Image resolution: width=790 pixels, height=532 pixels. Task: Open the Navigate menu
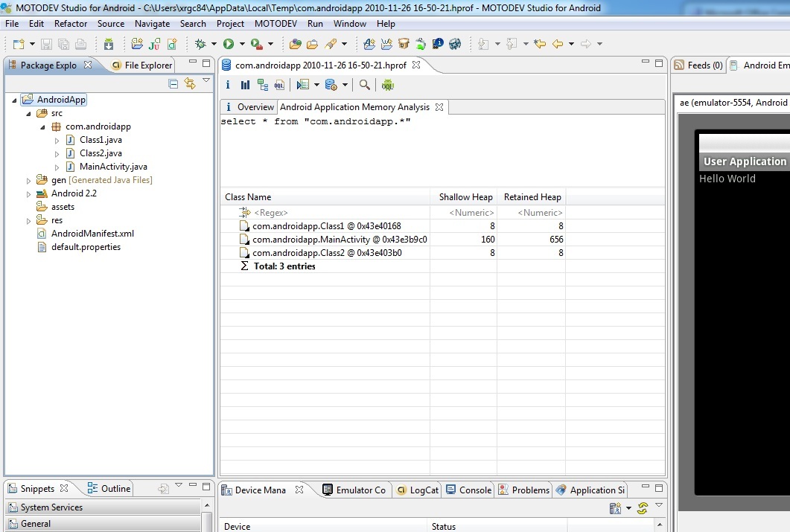pyautogui.click(x=152, y=24)
